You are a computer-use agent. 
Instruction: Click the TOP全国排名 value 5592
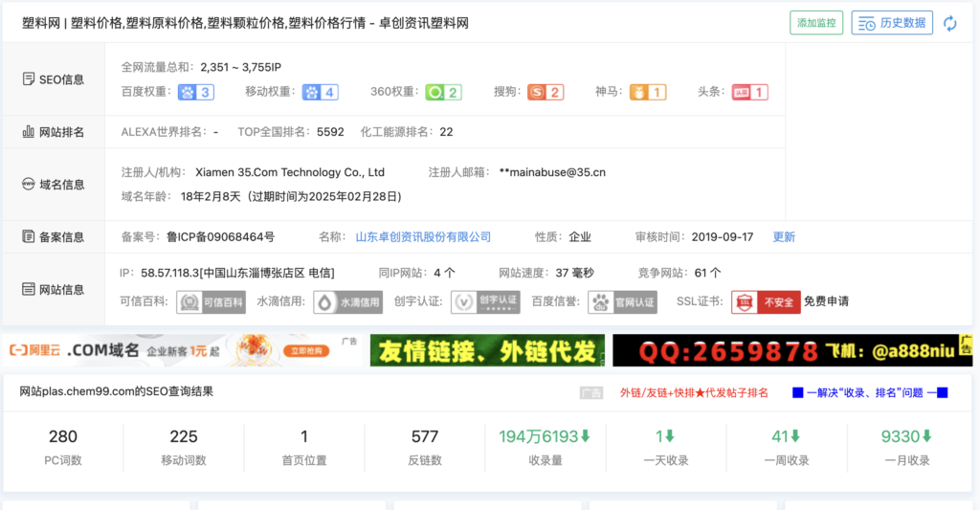coord(330,132)
